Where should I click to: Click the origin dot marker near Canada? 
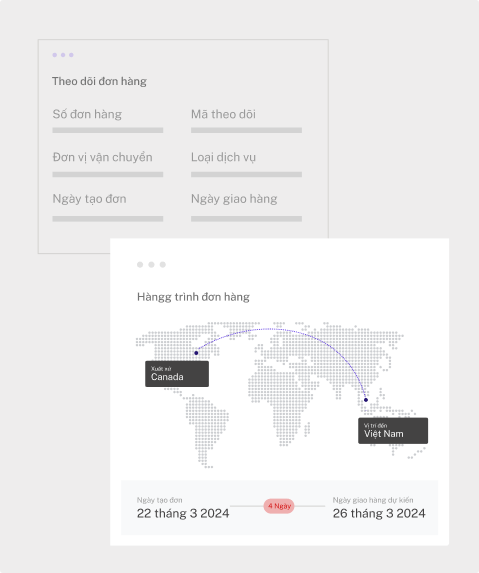tap(196, 353)
